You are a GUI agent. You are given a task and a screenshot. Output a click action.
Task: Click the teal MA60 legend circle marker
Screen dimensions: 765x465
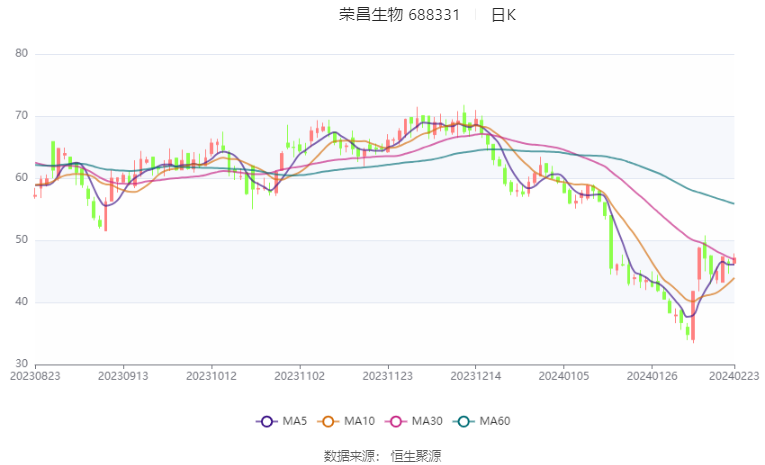pos(465,422)
